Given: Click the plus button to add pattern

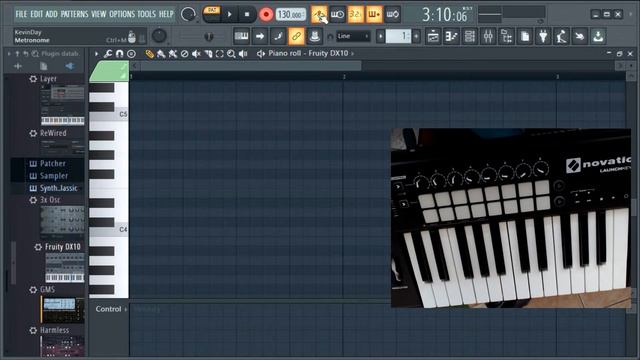Looking at the screenshot, I should [416, 36].
